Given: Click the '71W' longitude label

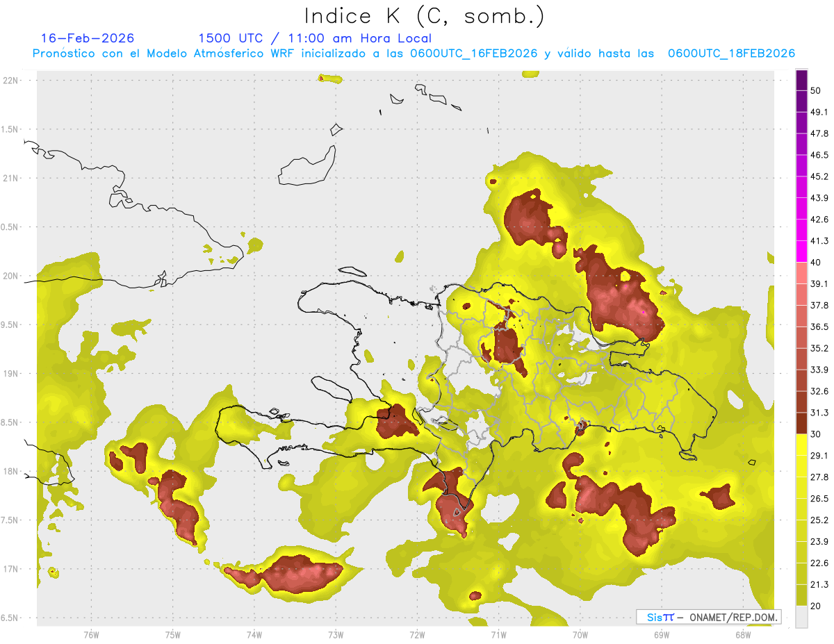Looking at the screenshot, I should tap(498, 635).
